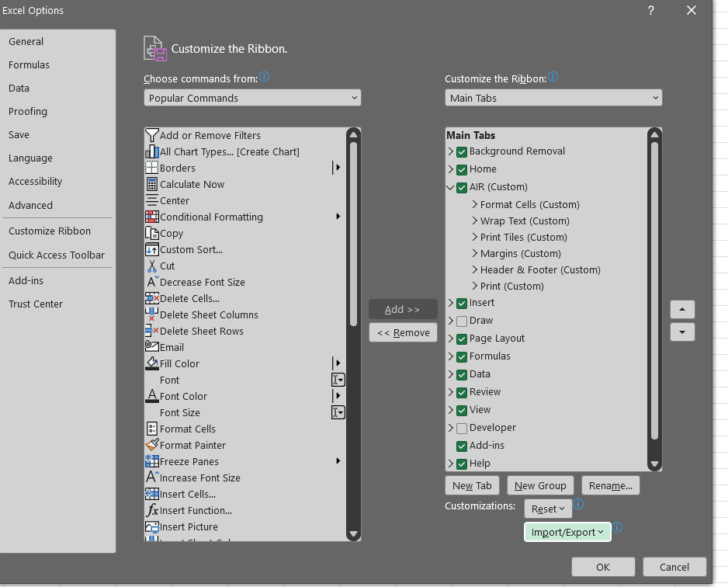The image size is (728, 587).
Task: Click the Format Cells icon
Action: point(152,428)
